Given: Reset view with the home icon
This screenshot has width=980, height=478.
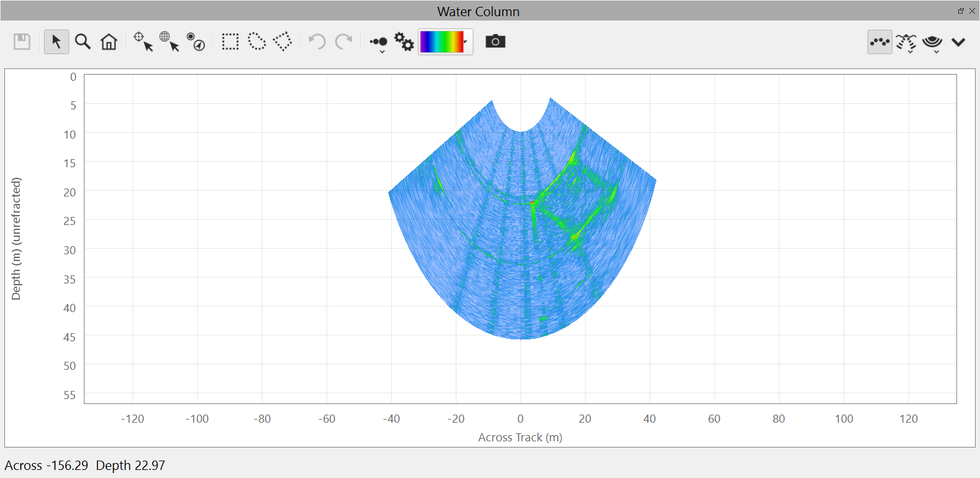Looking at the screenshot, I should click(x=109, y=42).
